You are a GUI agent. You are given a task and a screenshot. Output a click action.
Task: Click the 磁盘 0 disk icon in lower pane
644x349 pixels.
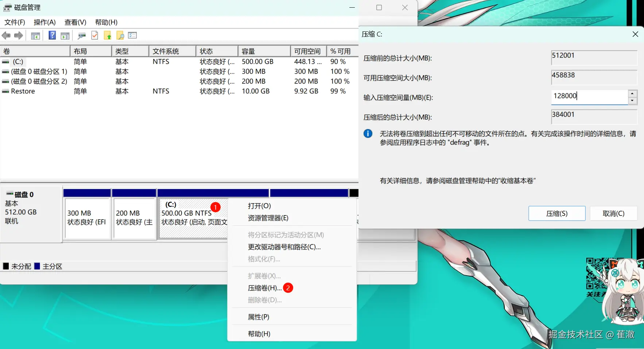coord(10,194)
